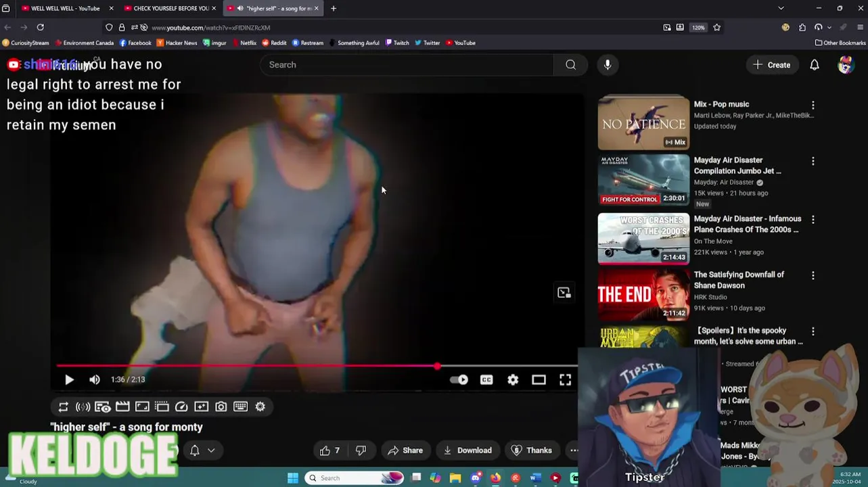Click the Share button

[405, 450]
